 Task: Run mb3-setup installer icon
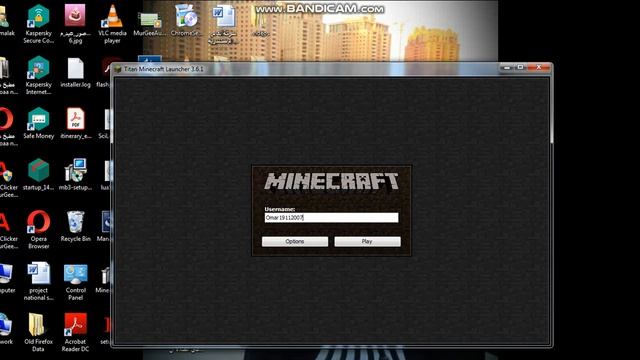click(75, 175)
